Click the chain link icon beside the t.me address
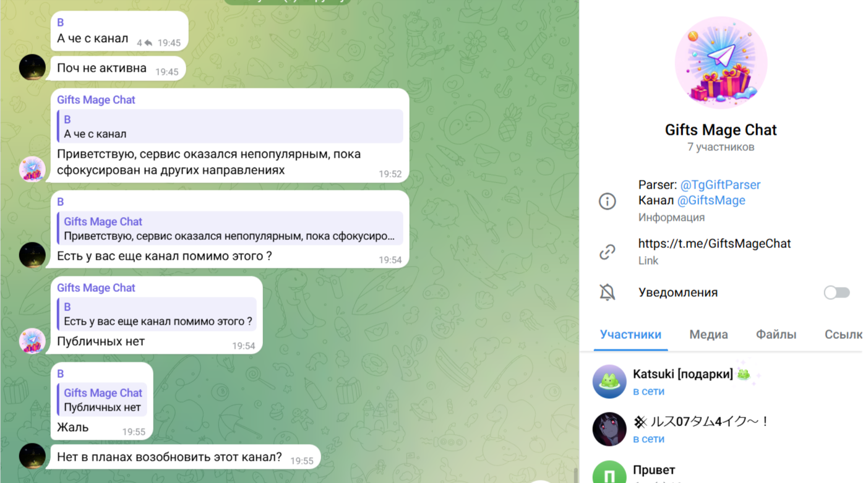This screenshot has width=868, height=483. (607, 252)
